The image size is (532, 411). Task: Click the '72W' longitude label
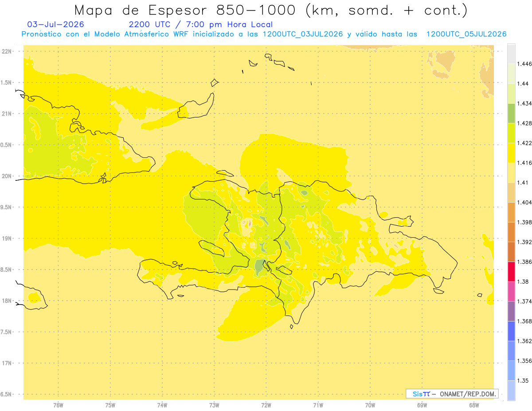pyautogui.click(x=266, y=405)
